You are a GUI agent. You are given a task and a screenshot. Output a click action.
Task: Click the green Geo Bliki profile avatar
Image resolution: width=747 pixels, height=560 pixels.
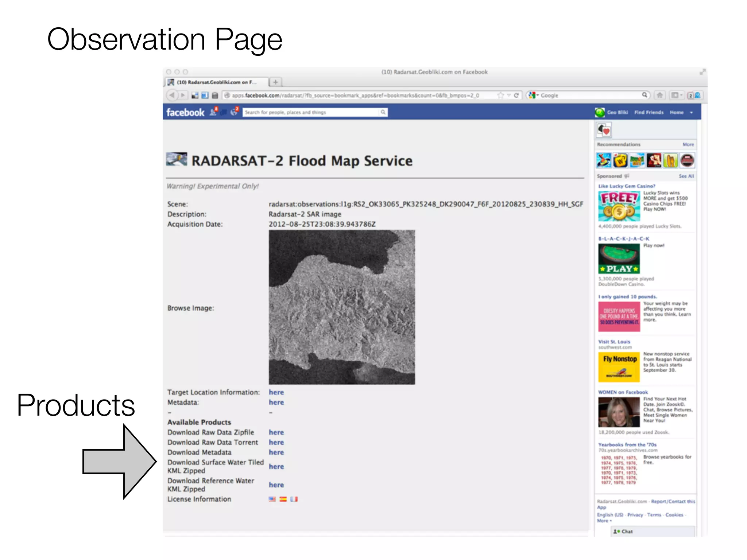600,112
